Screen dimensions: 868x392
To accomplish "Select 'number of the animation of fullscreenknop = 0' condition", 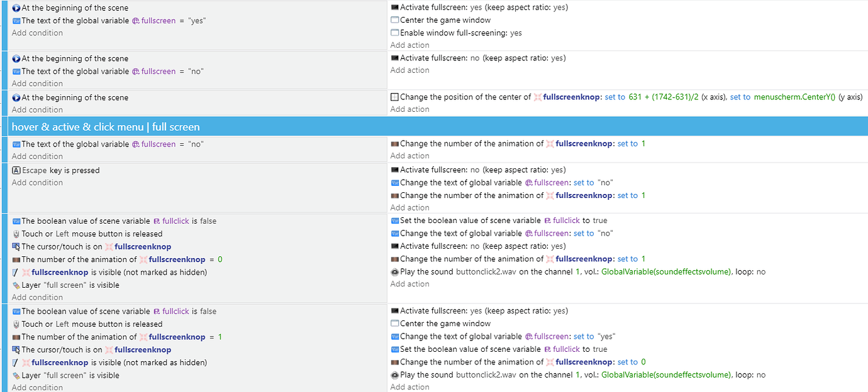I will [117, 259].
